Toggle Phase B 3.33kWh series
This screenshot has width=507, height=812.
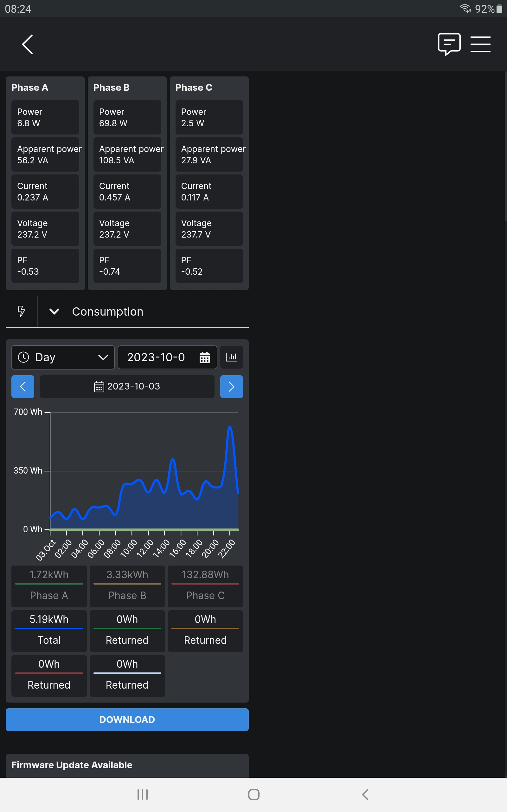[x=127, y=586]
